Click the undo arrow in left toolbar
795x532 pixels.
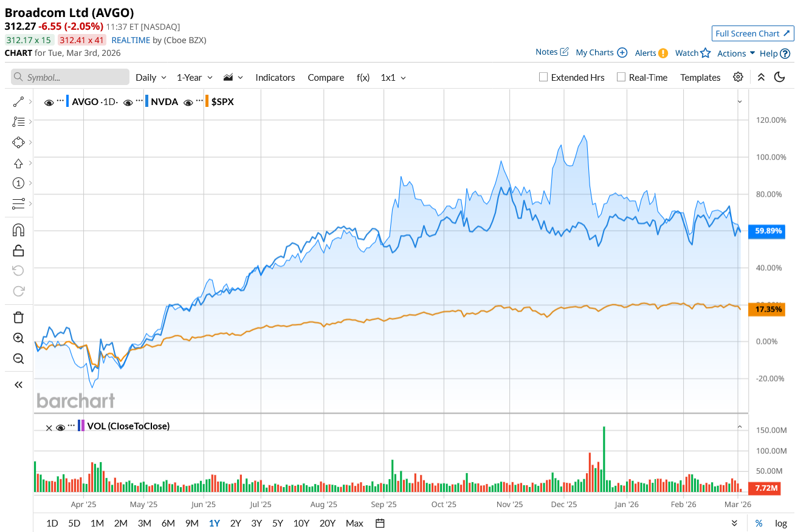18,271
